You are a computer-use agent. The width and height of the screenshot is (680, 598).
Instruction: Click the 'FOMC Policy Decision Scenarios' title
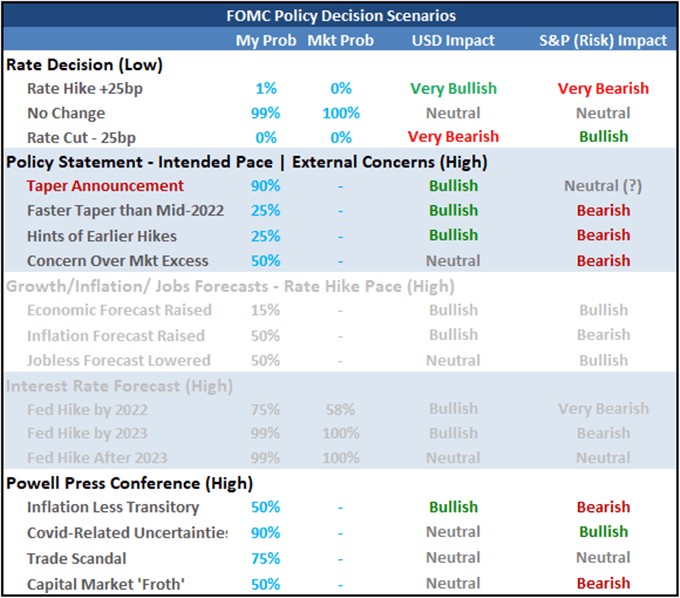[341, 16]
